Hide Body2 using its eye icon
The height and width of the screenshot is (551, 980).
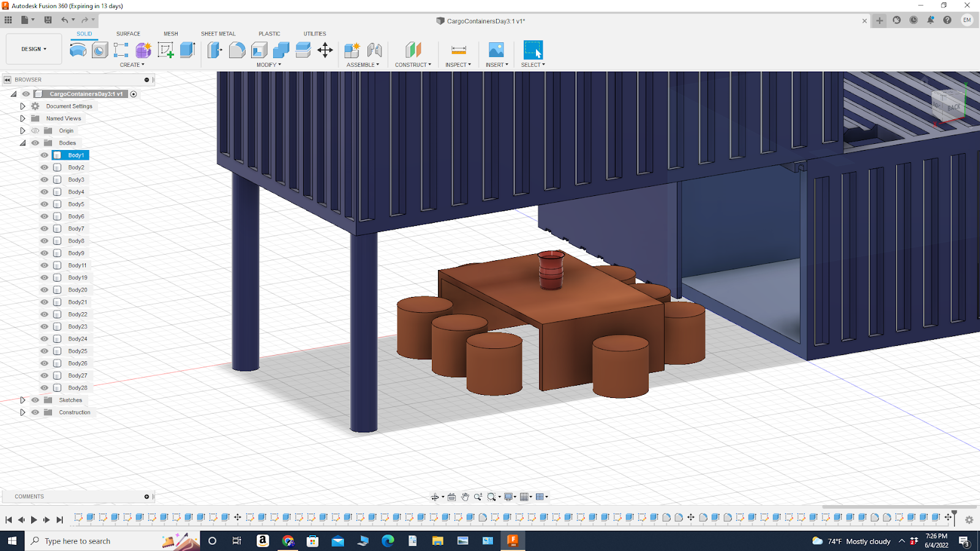click(43, 167)
